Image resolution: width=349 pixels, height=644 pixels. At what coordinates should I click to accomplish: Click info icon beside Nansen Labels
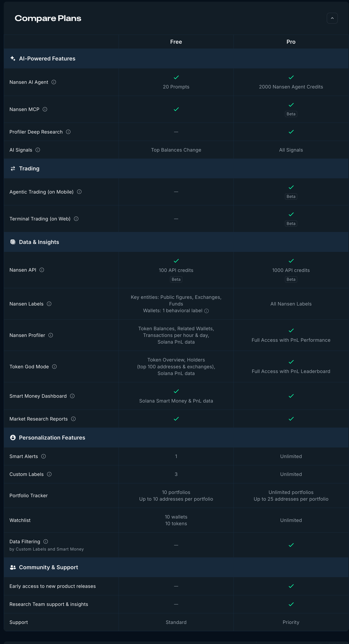49,304
